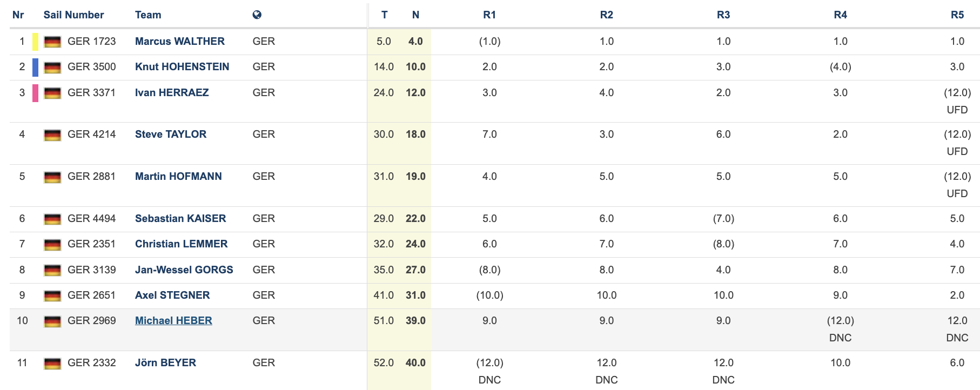The width and height of the screenshot is (980, 390).
Task: Click the globe icon column header
Action: coord(257,15)
